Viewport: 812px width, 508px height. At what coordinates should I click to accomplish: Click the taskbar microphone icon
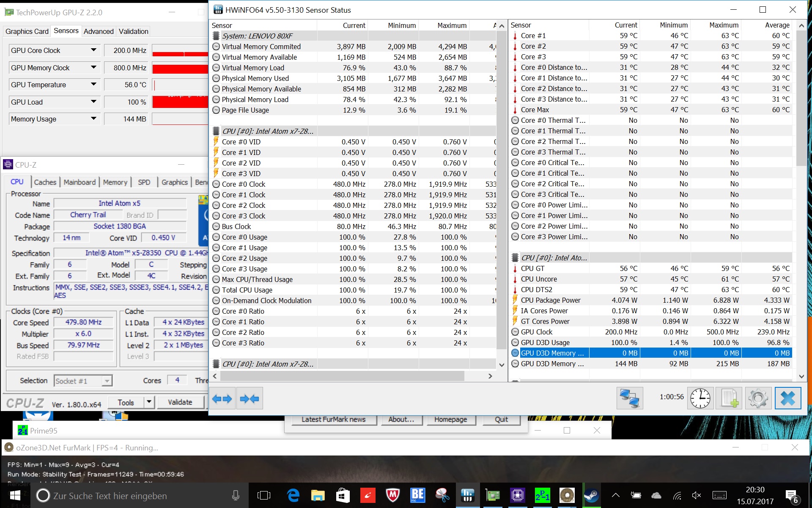point(236,495)
